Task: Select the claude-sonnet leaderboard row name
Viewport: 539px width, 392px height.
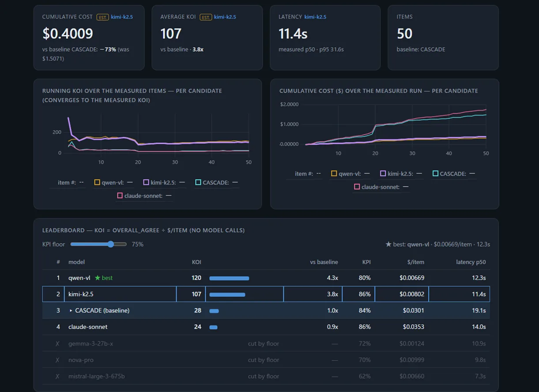Action: point(88,327)
